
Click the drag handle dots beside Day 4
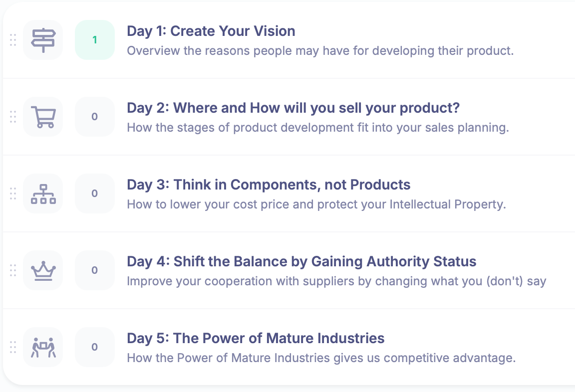(x=13, y=270)
